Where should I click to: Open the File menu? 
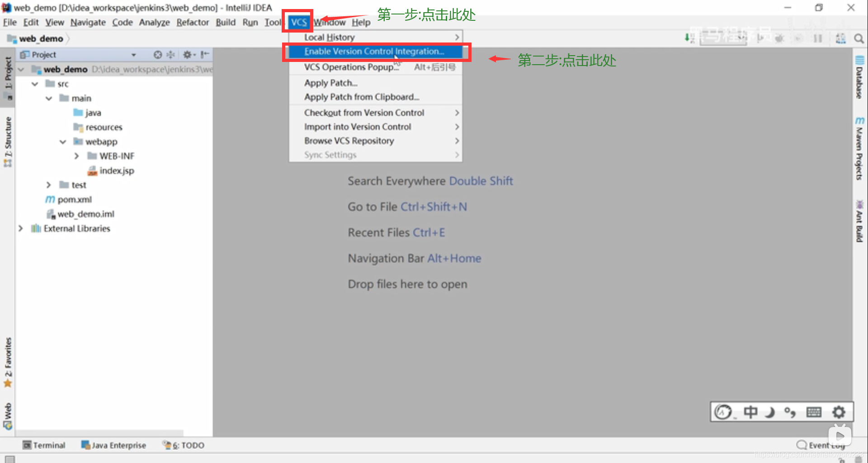point(9,22)
